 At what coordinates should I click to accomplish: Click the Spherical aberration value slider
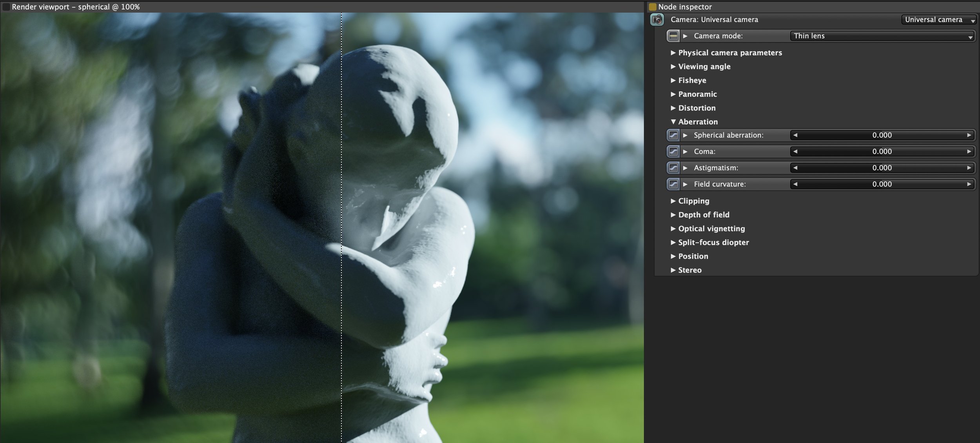(x=882, y=135)
